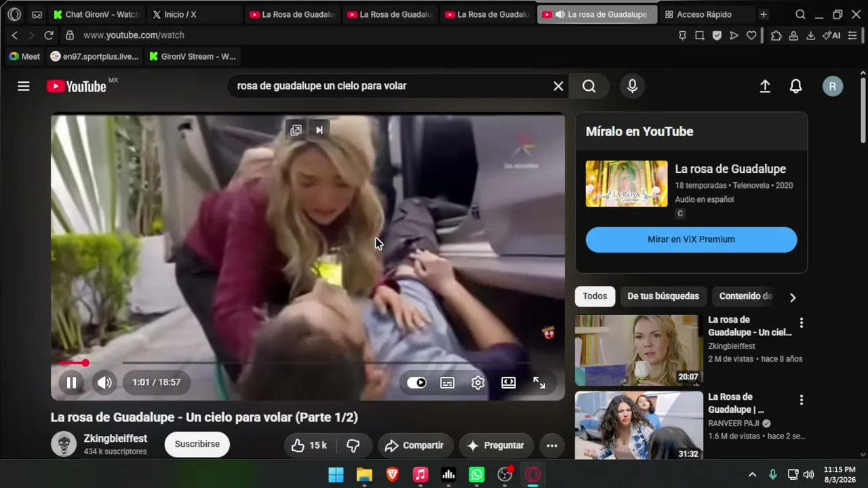
Task: Run the YouTube search with magnifier button
Action: 589,86
